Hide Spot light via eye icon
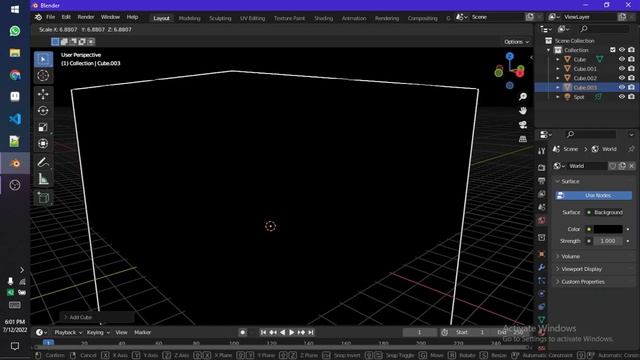Viewport: 640px width, 360px height. [x=622, y=97]
